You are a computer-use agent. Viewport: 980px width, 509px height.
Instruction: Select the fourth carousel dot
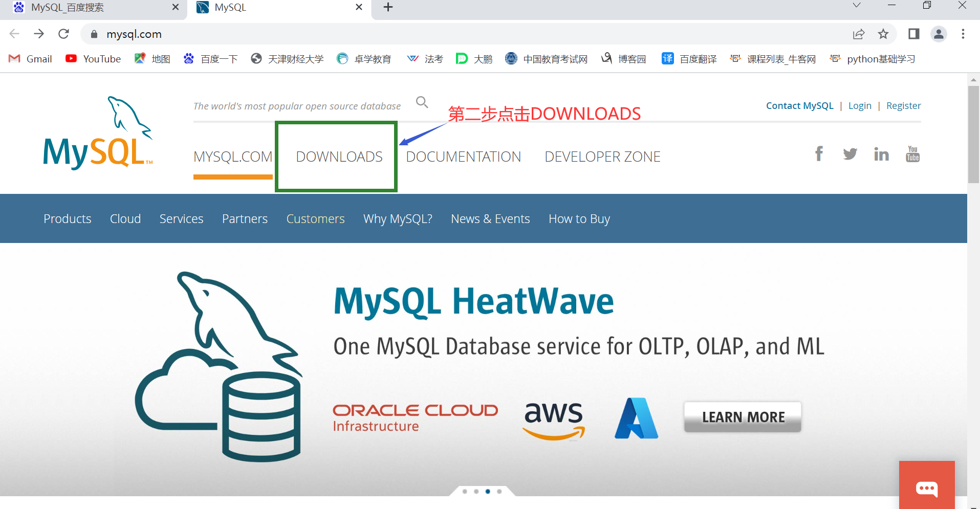[499, 491]
